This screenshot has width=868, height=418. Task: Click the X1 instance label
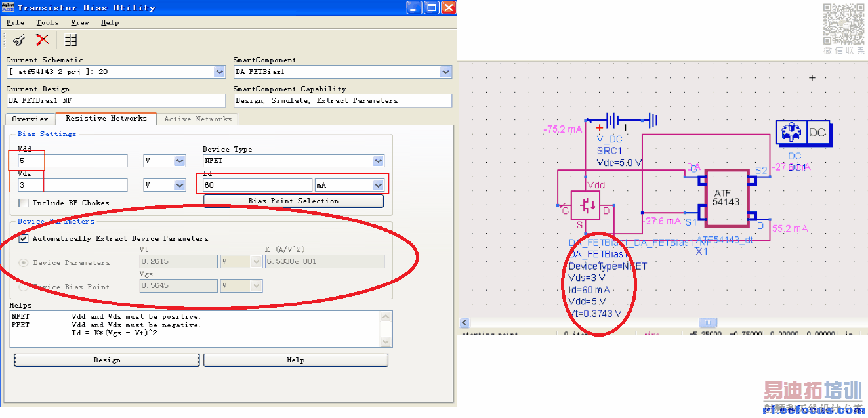pyautogui.click(x=701, y=251)
